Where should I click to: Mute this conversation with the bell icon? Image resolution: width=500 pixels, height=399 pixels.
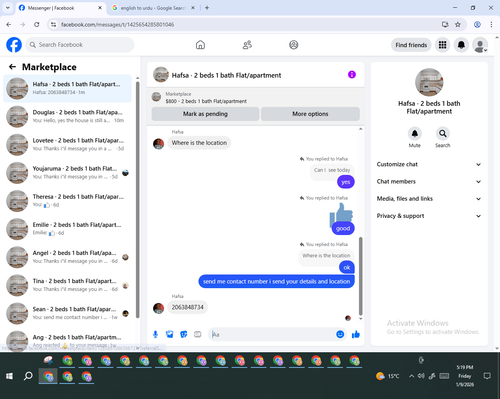point(415,134)
